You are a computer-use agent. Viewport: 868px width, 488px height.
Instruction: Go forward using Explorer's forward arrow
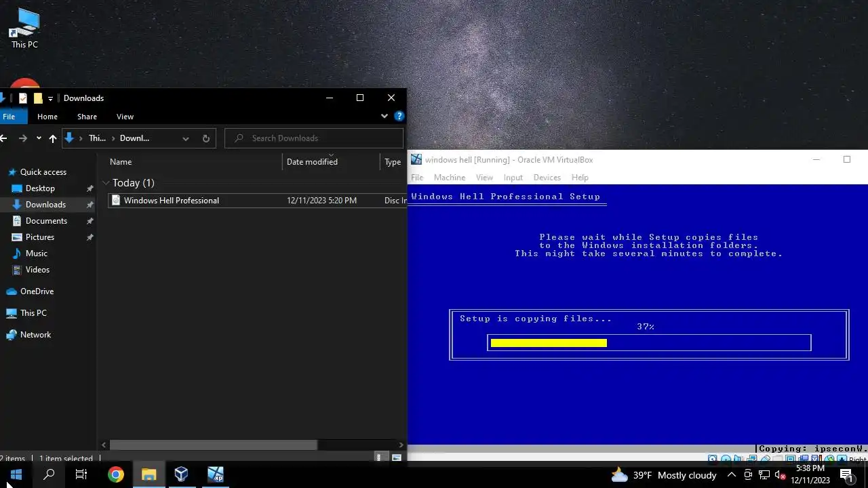pos(23,138)
